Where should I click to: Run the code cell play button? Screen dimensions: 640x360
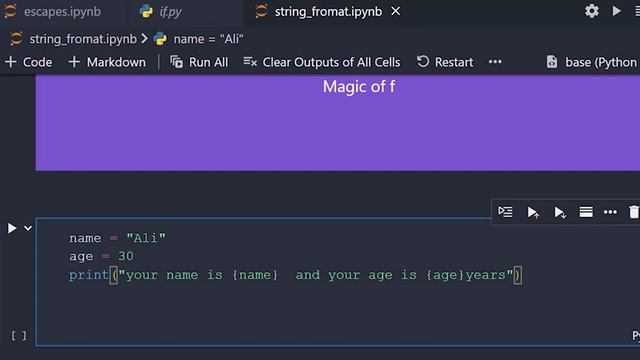(12, 228)
